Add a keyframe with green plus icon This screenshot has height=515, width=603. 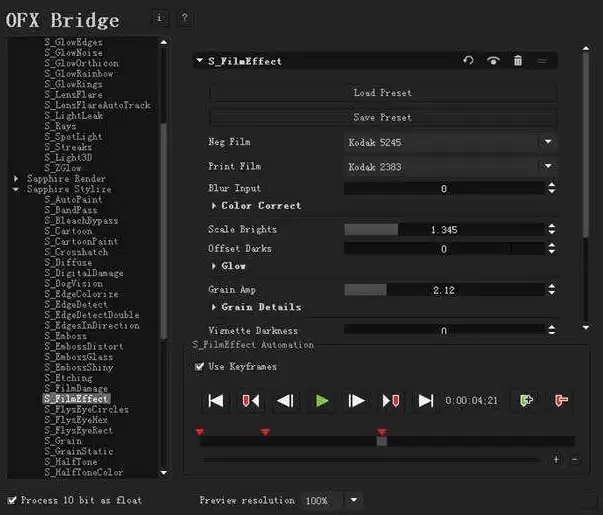526,401
